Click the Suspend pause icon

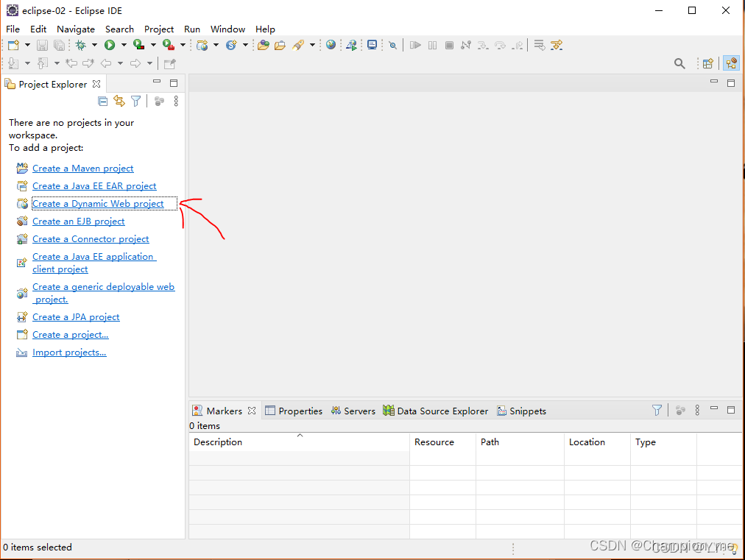(432, 45)
